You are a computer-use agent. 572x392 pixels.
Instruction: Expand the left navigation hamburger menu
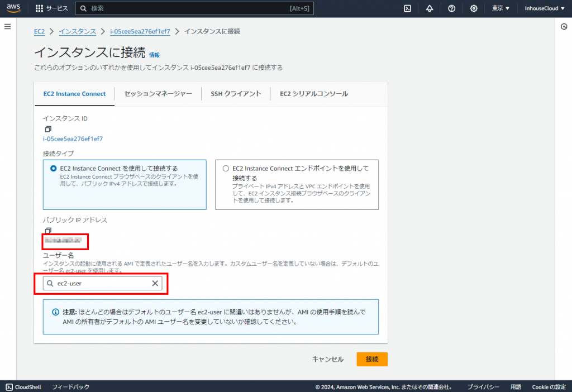(7, 27)
